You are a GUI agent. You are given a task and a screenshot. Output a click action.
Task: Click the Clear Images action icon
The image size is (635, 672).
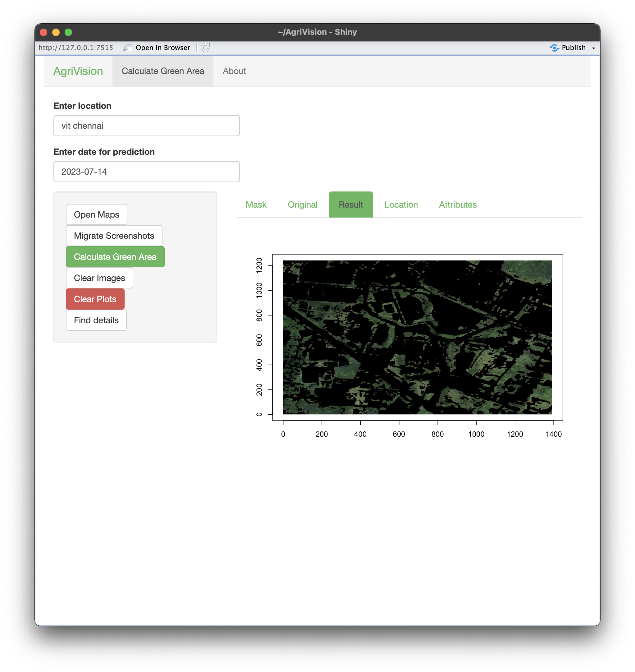(99, 278)
